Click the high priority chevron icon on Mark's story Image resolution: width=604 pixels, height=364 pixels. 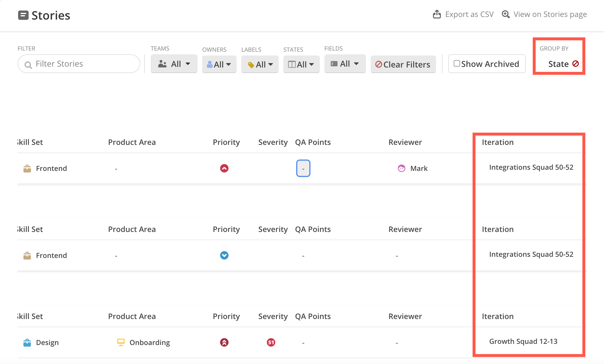tap(224, 168)
